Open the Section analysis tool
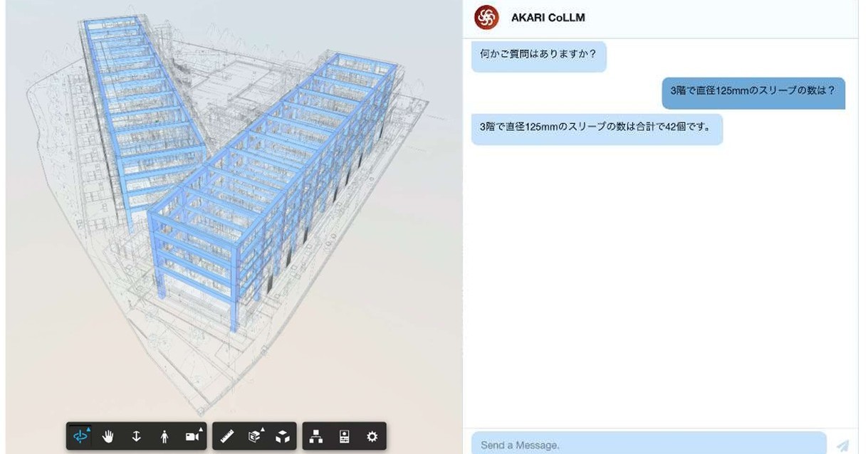The height and width of the screenshot is (454, 868). (255, 436)
